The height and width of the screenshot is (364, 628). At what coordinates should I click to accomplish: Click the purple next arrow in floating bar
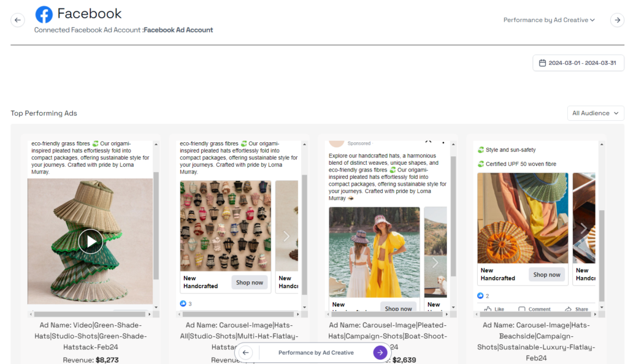[x=380, y=352]
